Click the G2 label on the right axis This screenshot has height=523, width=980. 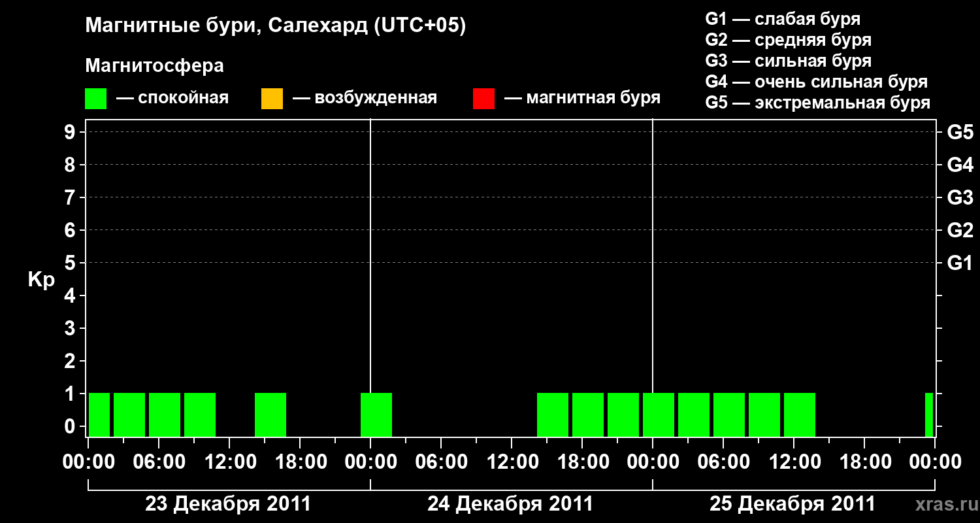[x=960, y=230]
